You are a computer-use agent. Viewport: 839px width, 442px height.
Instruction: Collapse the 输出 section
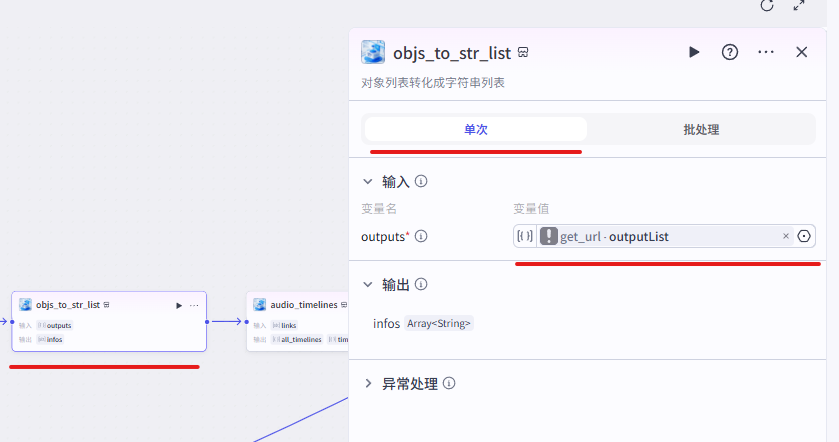[x=368, y=284]
